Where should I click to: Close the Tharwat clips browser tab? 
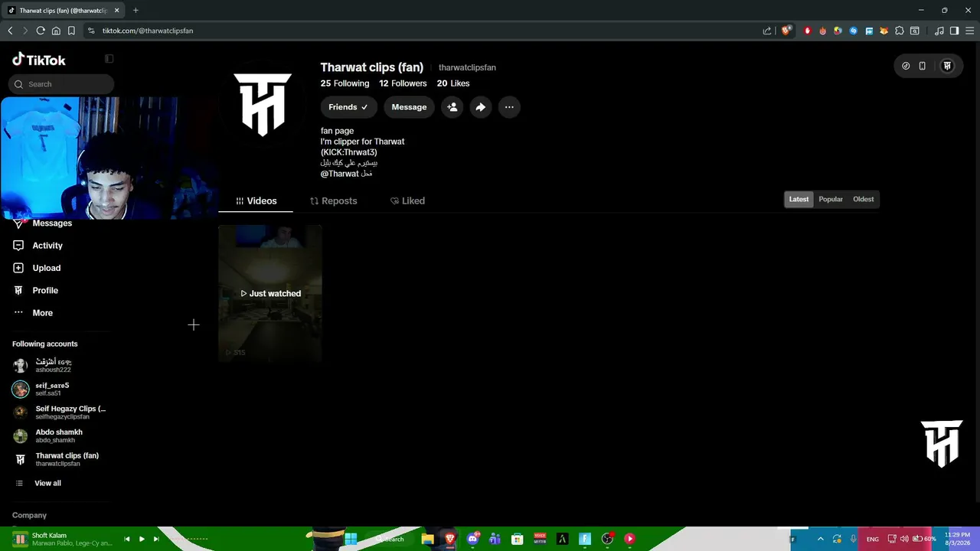[x=117, y=11]
